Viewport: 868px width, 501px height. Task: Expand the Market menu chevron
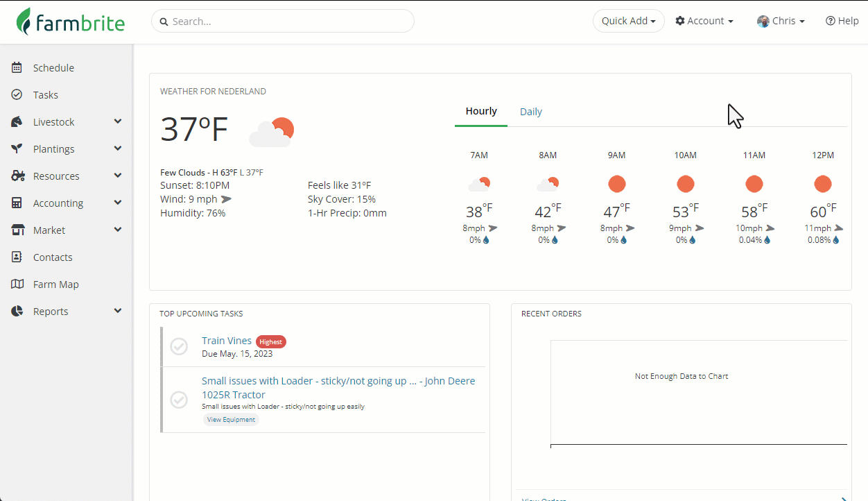[118, 230]
